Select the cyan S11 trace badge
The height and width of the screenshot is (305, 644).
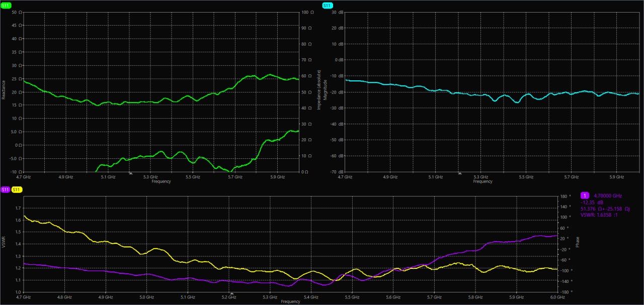[327, 5]
